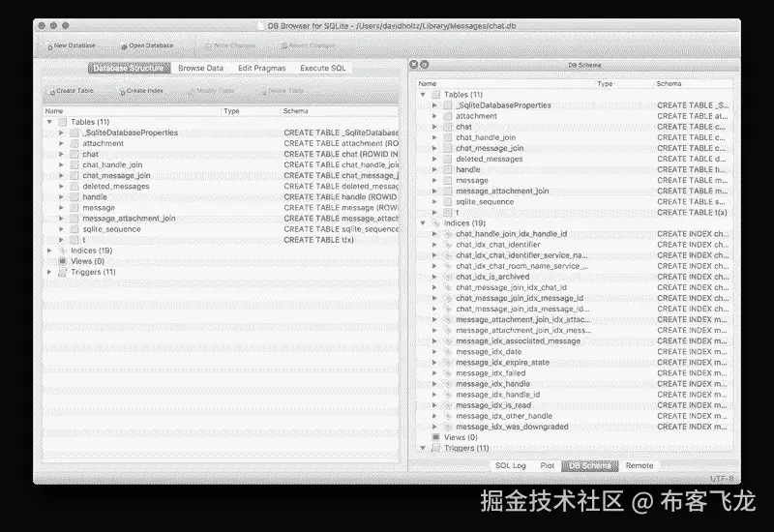The height and width of the screenshot is (532, 774).
Task: Select chat table icon in left panel
Action: (x=74, y=155)
